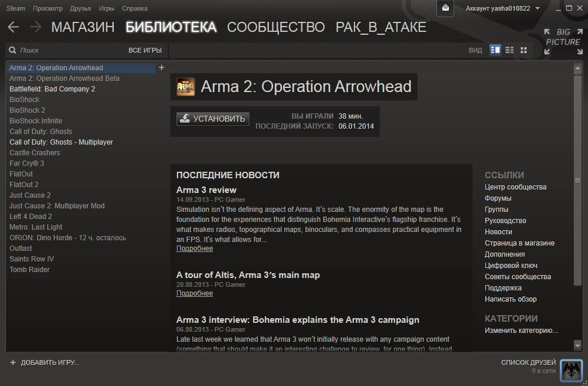This screenshot has width=588, height=386.
Task: Open the Друзья menu
Action: (81, 8)
